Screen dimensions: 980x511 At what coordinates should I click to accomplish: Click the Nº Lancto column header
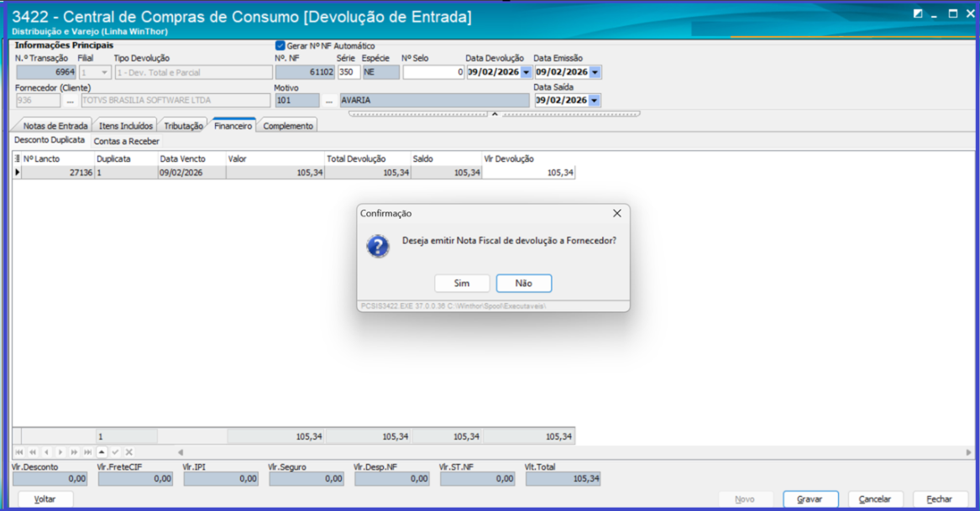(x=58, y=159)
